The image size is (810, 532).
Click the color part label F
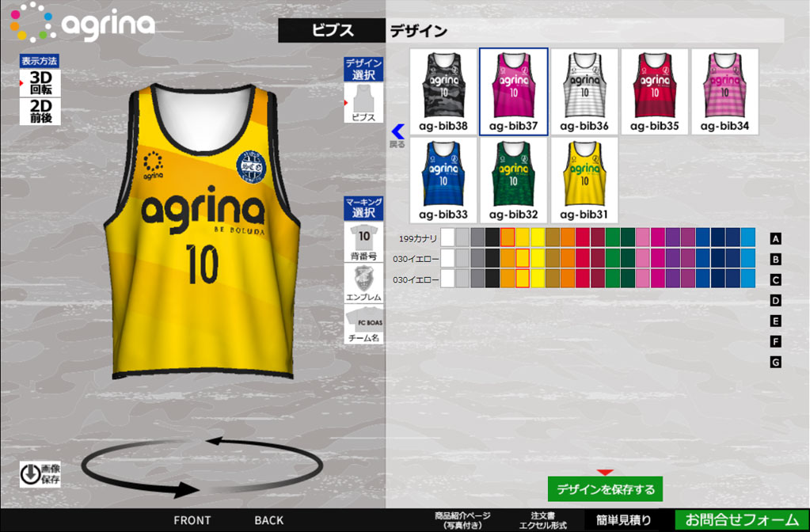click(775, 341)
